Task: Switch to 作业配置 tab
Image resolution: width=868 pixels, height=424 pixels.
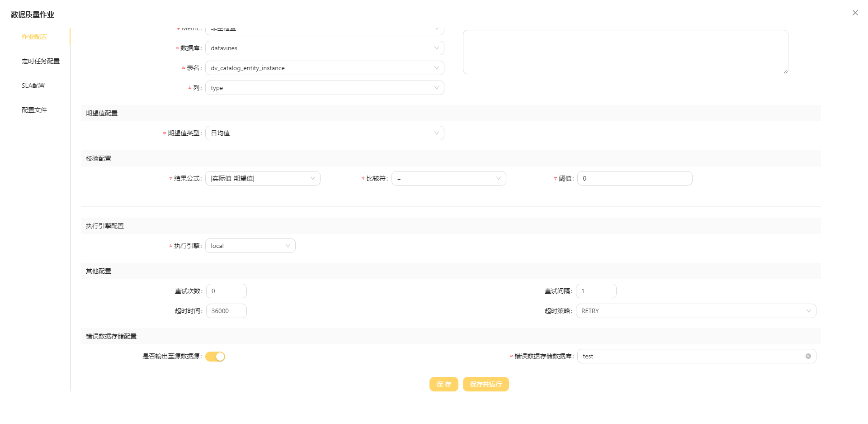Action: 34,37
